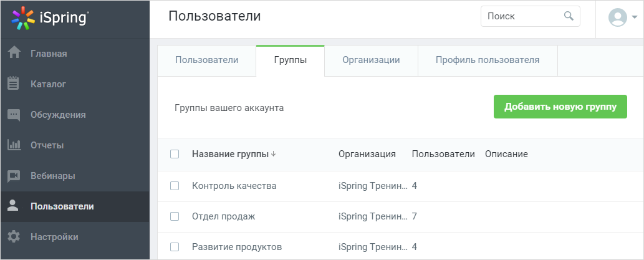Open the Профиль пользователя tab
The image size is (644, 260).
click(488, 60)
